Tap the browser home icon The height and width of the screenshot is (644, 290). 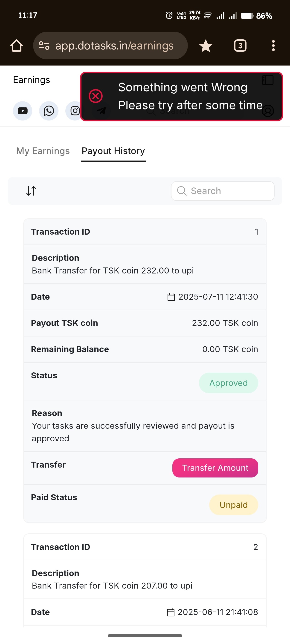(17, 46)
